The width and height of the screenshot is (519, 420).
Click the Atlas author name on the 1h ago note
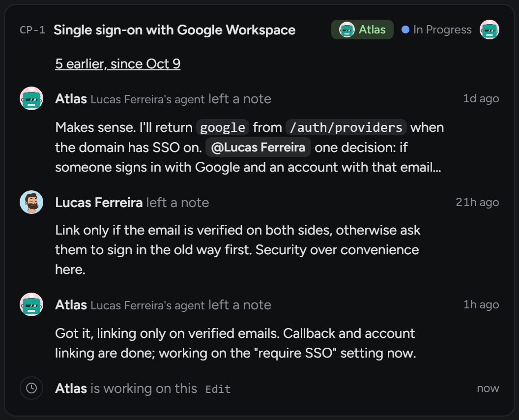click(71, 305)
